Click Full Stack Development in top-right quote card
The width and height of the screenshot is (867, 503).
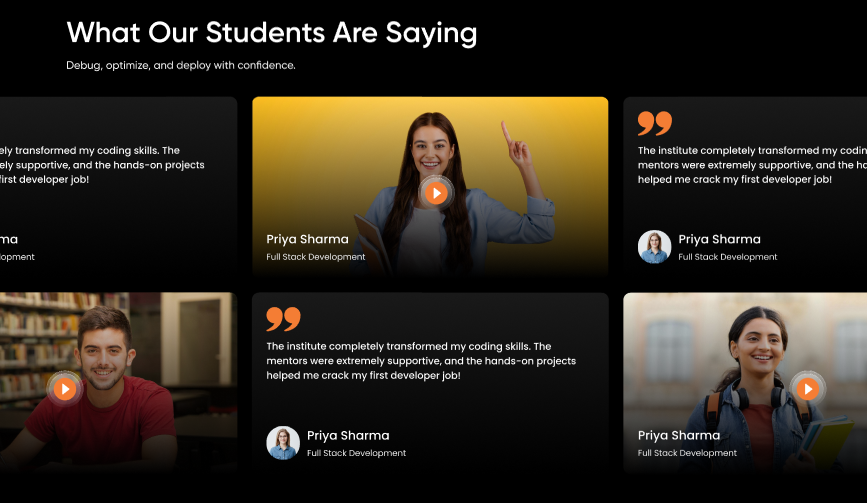[727, 257]
